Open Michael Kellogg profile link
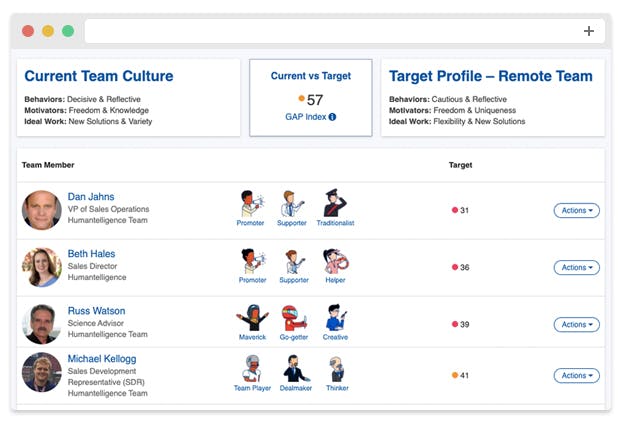The width and height of the screenshot is (622, 424). pyautogui.click(x=103, y=358)
